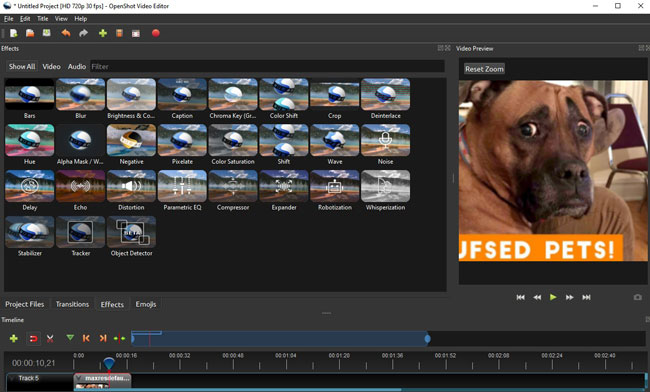
Task: Click the blue timeline playhead marker
Action: pyautogui.click(x=109, y=363)
